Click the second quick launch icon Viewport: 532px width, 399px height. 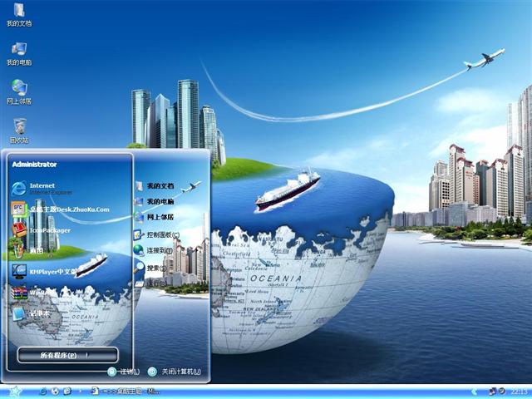click(x=56, y=392)
